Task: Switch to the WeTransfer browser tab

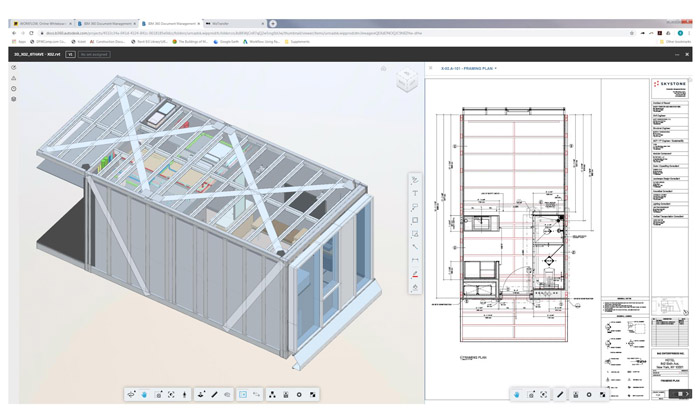Action: tap(227, 23)
